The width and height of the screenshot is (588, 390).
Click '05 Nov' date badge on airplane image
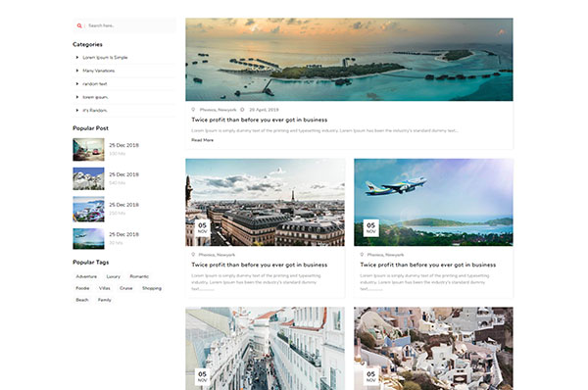[370, 228]
